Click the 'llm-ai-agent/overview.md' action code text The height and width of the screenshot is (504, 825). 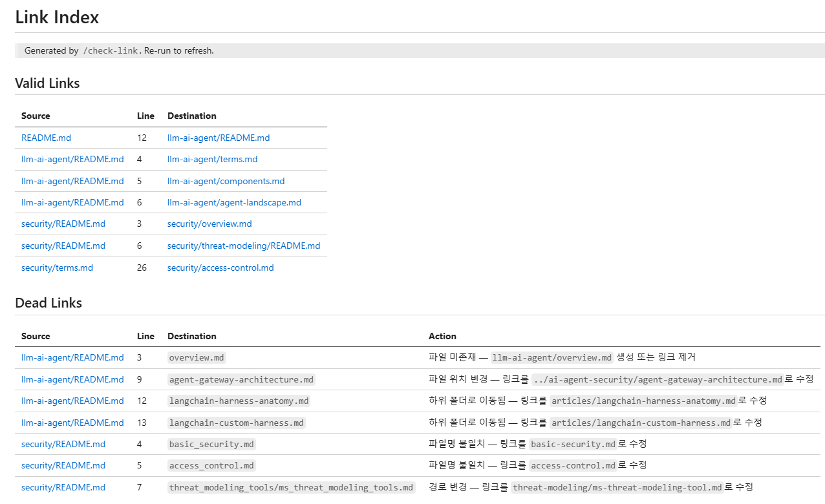552,357
